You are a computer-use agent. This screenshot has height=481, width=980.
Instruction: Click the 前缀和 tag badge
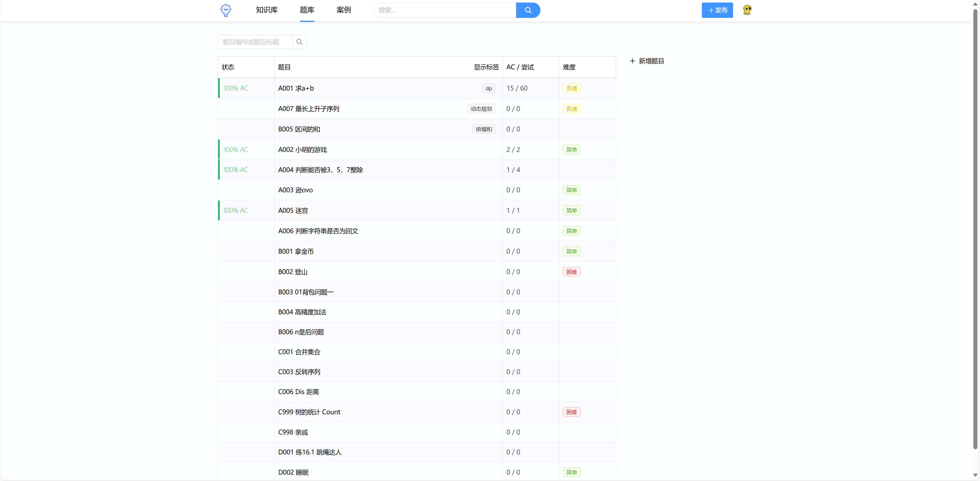point(484,129)
